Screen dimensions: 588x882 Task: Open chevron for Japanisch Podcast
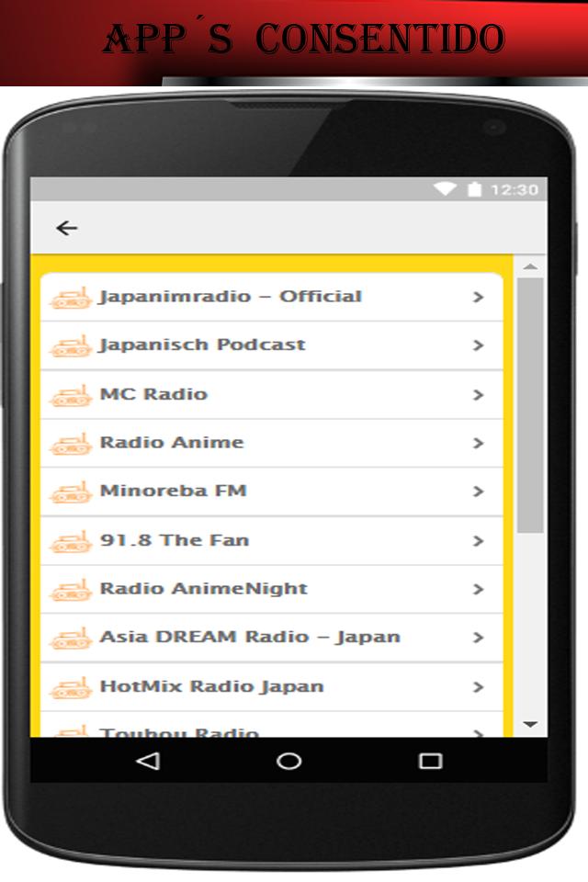coord(479,345)
